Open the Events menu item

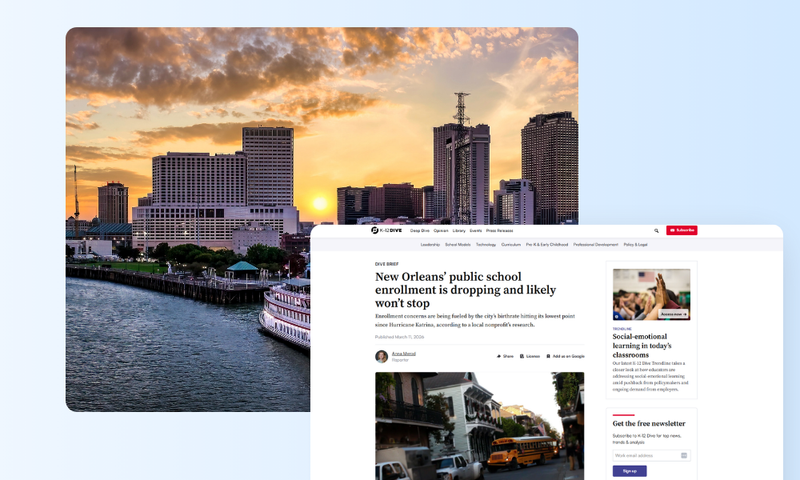(476, 231)
